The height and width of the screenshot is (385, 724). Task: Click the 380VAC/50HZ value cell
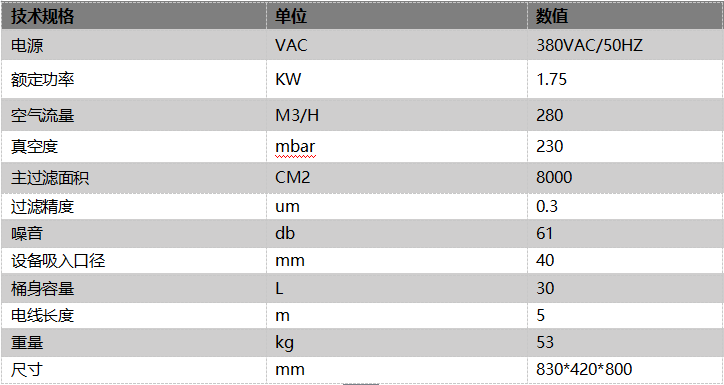pos(625,45)
